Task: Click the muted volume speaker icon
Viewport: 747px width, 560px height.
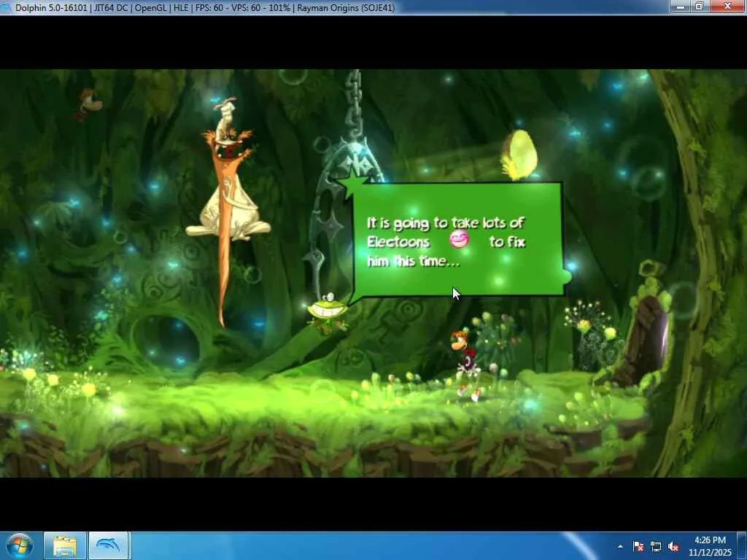Action: click(x=673, y=546)
